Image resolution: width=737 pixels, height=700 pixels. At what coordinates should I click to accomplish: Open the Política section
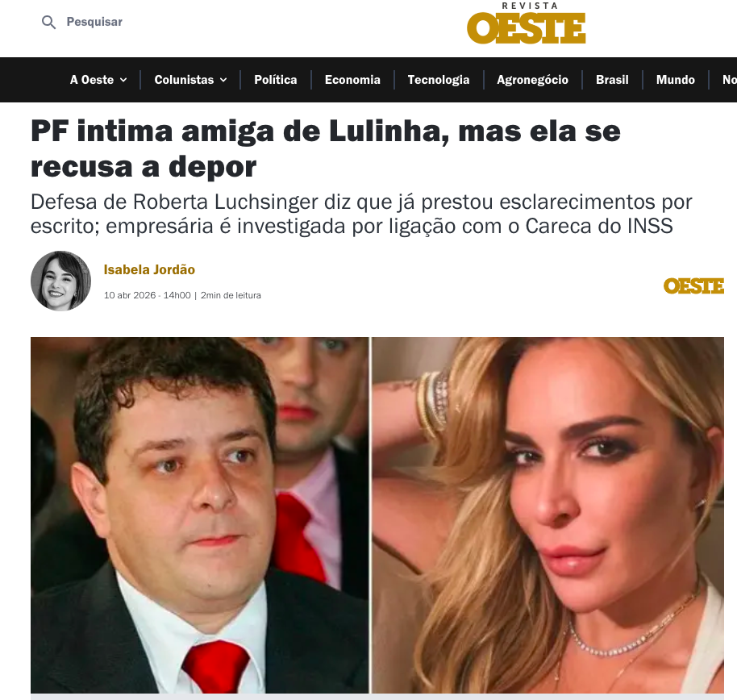[276, 80]
